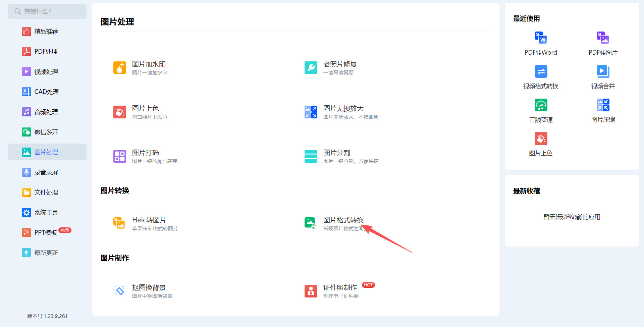Click the 免费 badge beside PPT模板
The width and height of the screenshot is (644, 327).
pos(65,230)
